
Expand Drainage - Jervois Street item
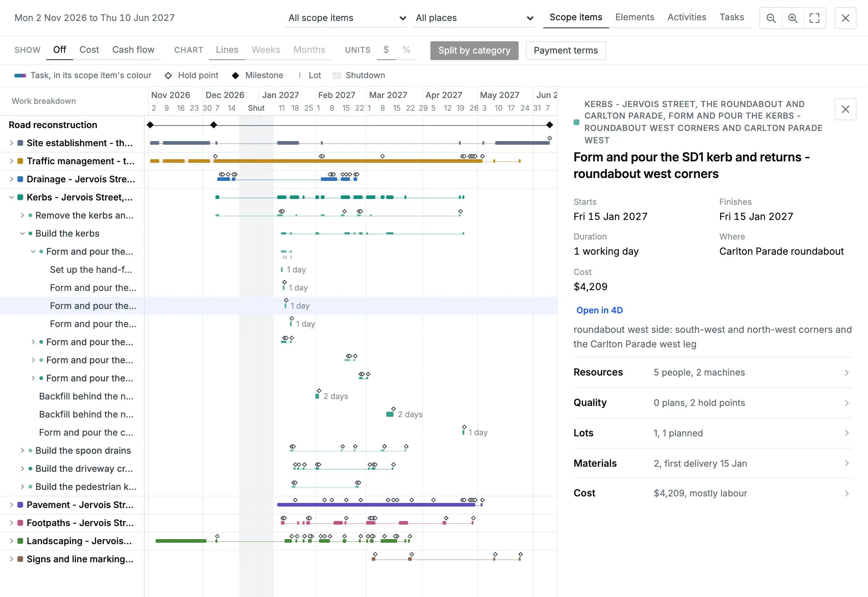(x=11, y=179)
